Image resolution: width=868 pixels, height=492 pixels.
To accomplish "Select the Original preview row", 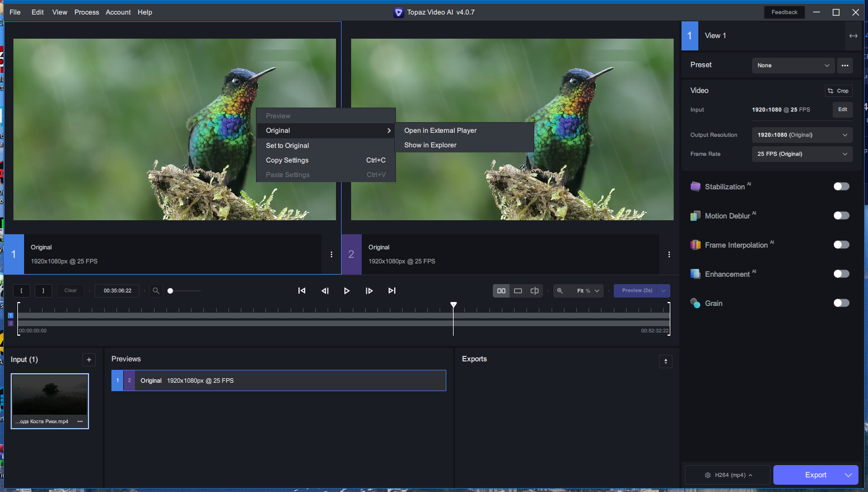I will 279,380.
